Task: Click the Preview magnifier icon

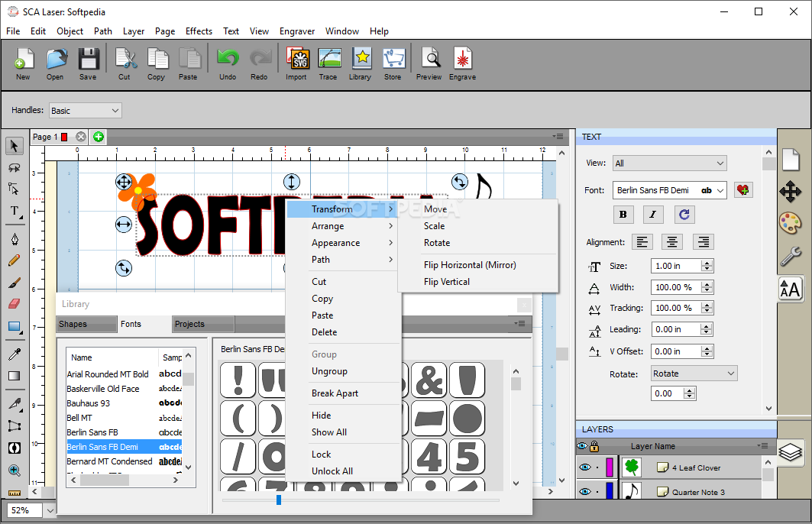Action: (x=429, y=63)
